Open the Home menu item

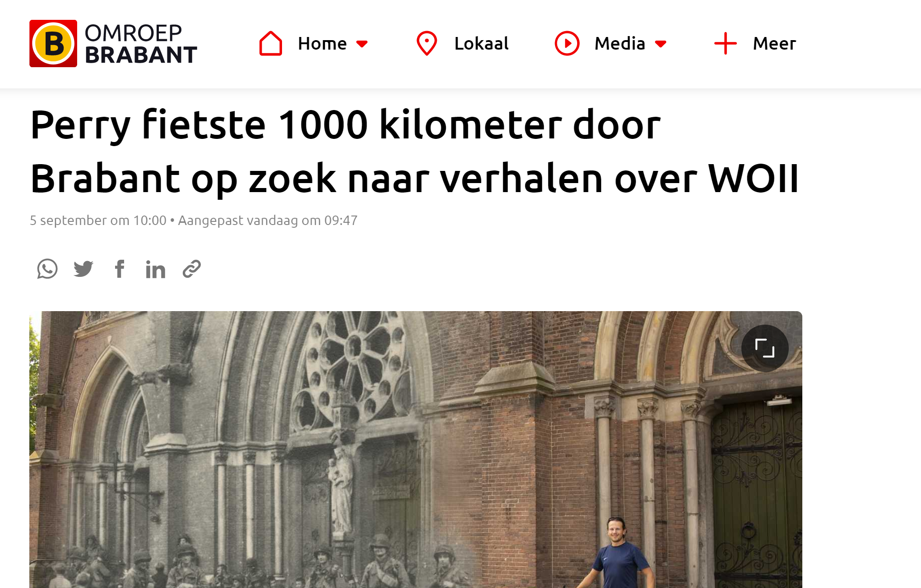(322, 44)
